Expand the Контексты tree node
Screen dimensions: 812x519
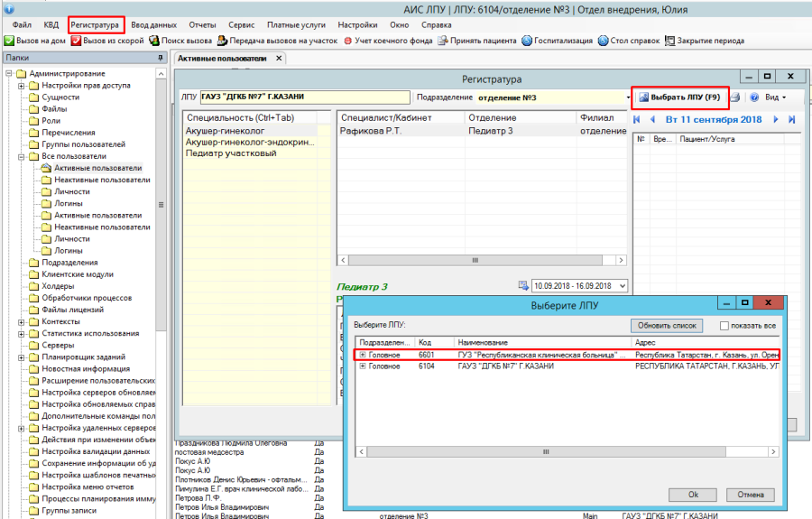click(x=22, y=321)
